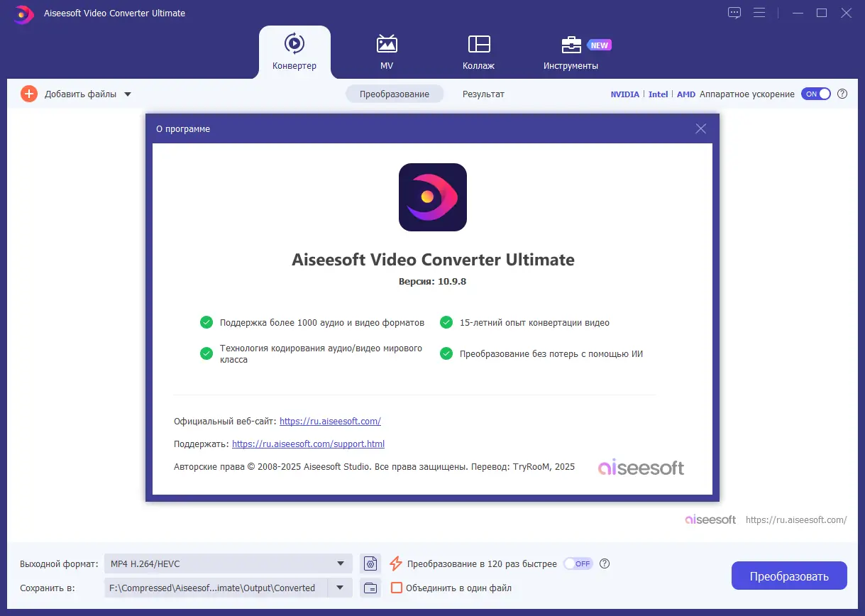Viewport: 865px width, 616px height.
Task: Open the Converter tab
Action: pyautogui.click(x=294, y=52)
